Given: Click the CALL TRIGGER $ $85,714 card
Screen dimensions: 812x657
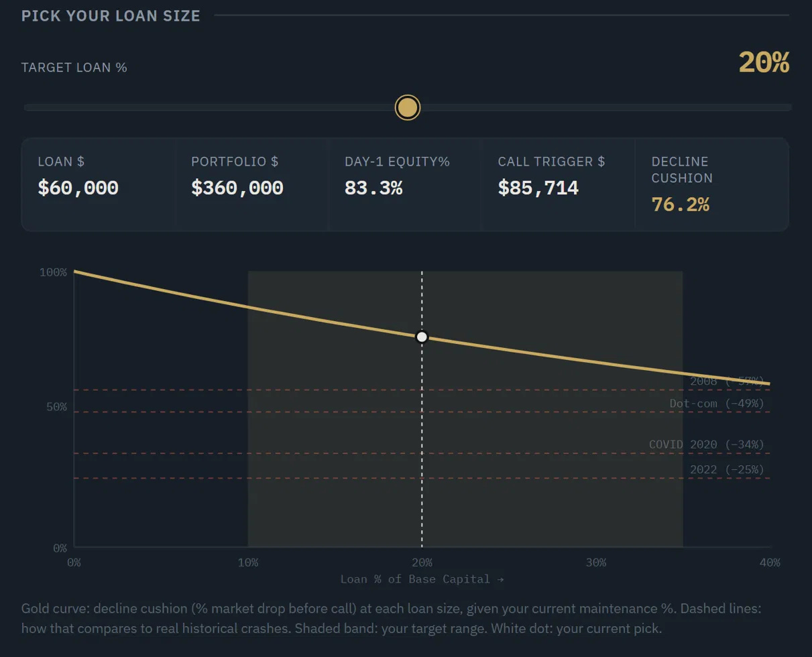Looking at the screenshot, I should (558, 184).
